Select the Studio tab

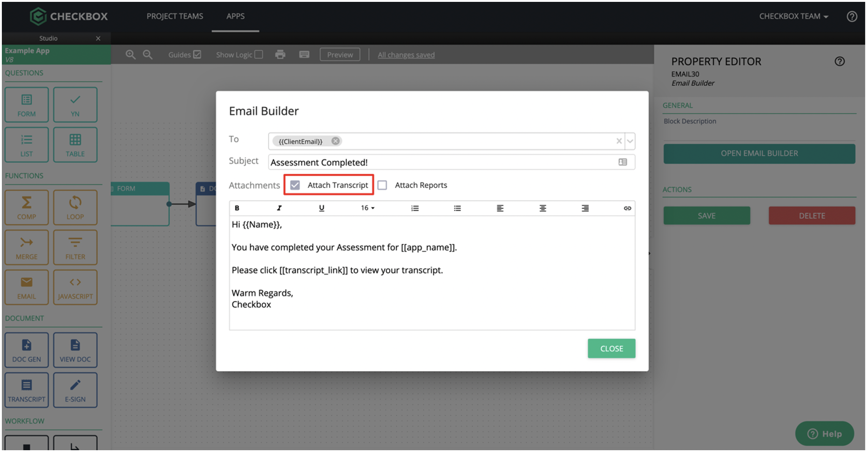(48, 38)
